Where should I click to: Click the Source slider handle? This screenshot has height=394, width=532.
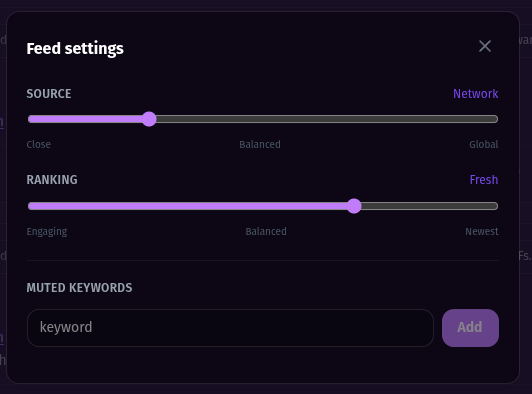[x=149, y=119]
